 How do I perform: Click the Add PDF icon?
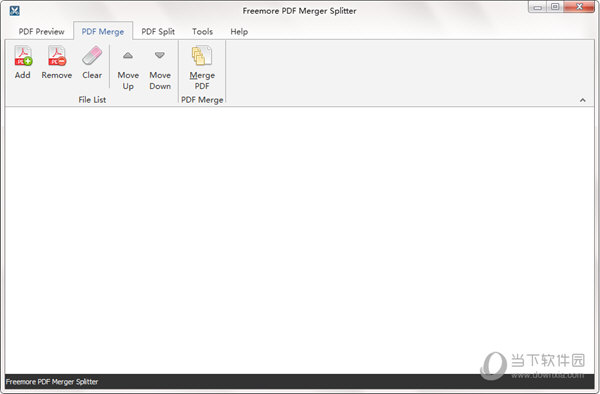click(23, 56)
